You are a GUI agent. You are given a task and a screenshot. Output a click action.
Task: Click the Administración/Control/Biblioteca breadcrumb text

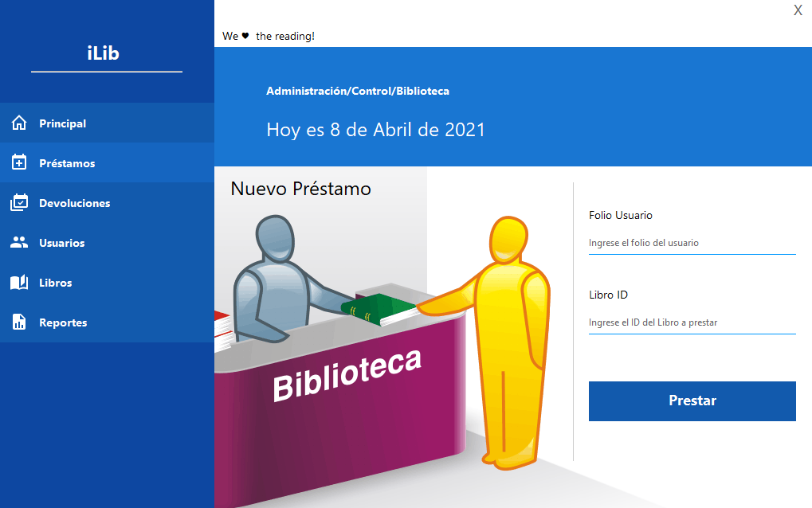[358, 91]
